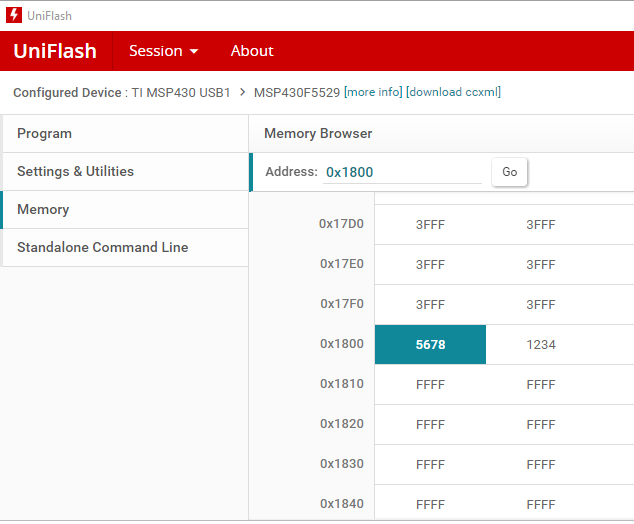Click the 0x1820 address label

point(342,424)
